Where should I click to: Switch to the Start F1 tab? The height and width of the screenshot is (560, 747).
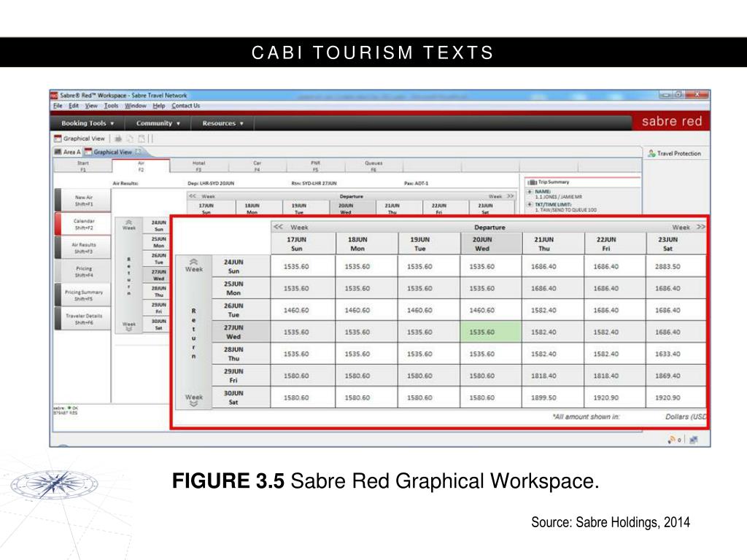point(83,166)
